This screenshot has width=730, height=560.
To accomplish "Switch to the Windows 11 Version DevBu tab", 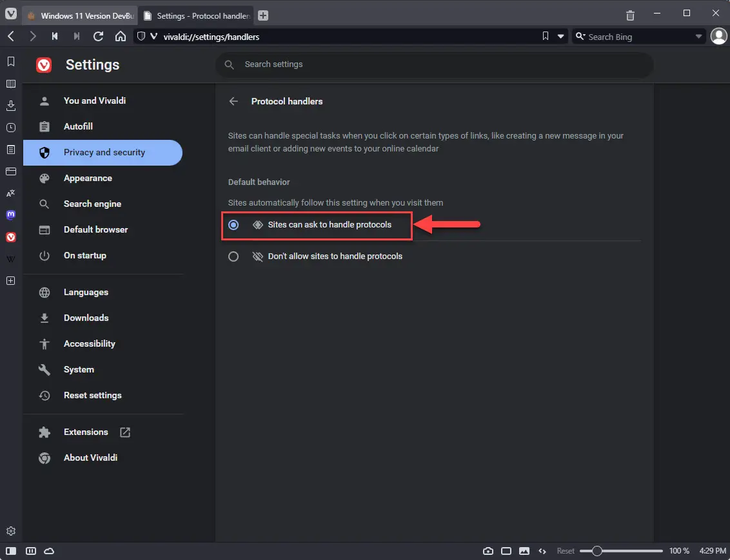I will (81, 16).
